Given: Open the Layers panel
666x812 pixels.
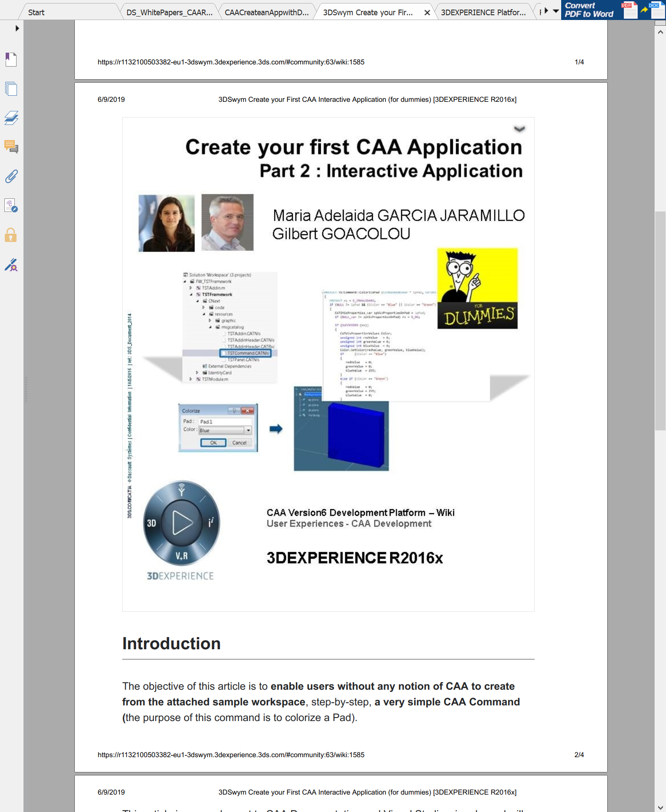Looking at the screenshot, I should tap(11, 118).
